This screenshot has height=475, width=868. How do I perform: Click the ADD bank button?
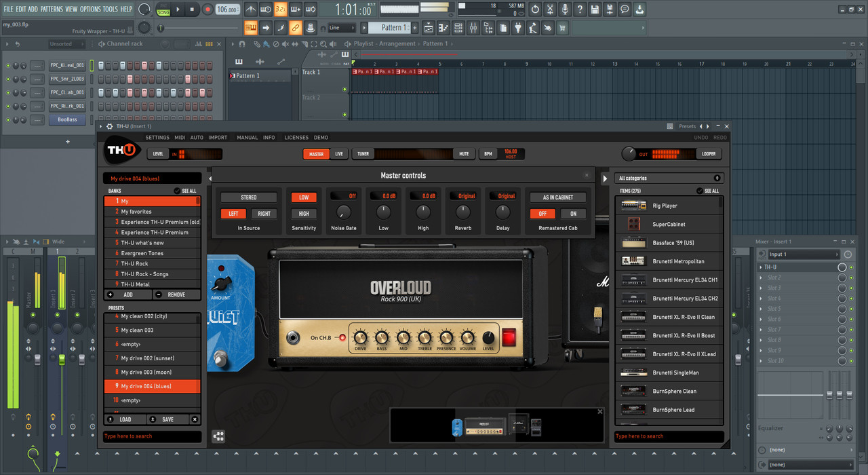click(127, 295)
